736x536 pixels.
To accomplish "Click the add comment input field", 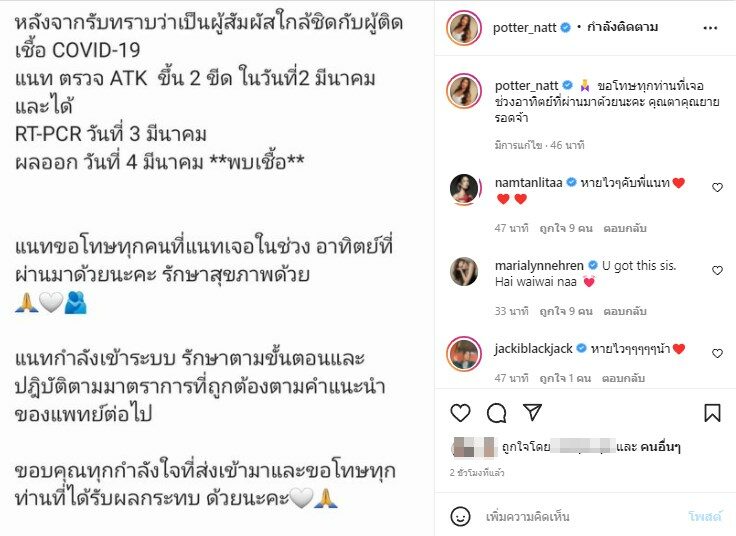I will point(582,517).
